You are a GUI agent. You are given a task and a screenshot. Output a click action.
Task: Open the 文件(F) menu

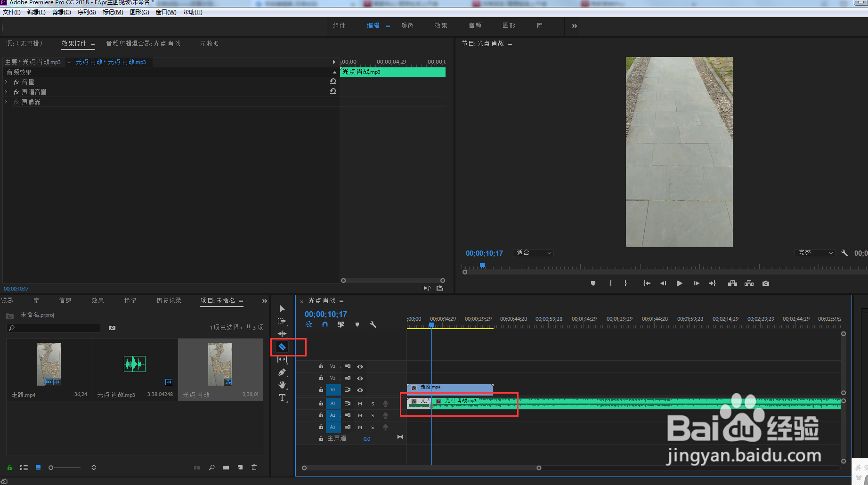[12, 12]
